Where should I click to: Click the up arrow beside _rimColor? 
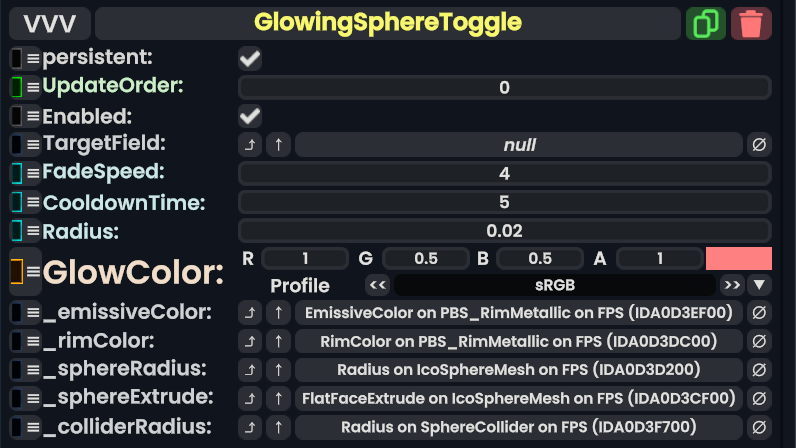279,342
